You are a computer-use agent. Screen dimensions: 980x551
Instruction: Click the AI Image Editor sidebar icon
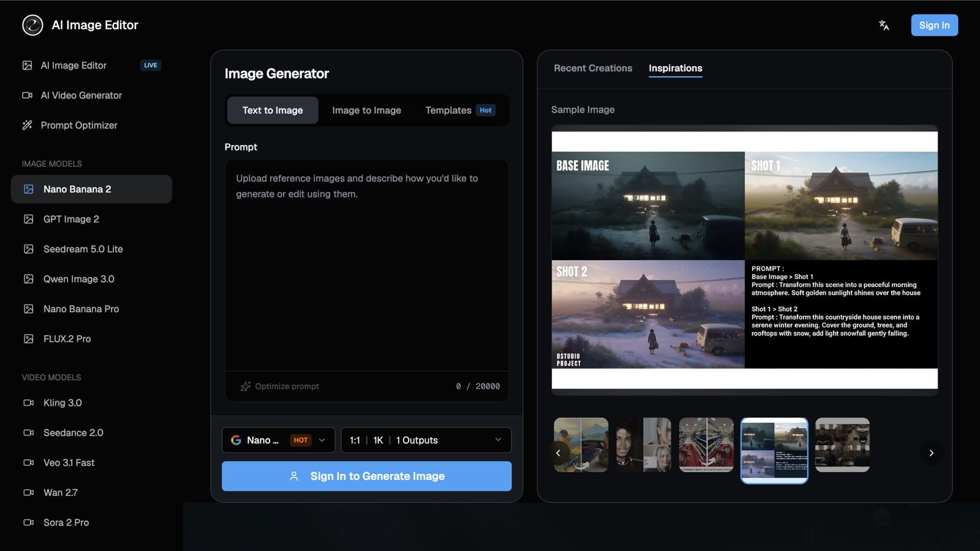point(28,66)
